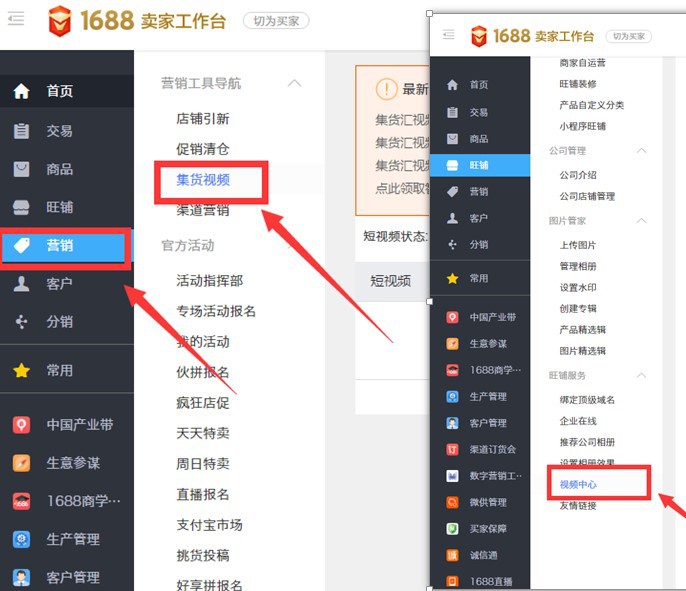686x591 pixels.
Task: Collapse the 公司管理 section chevron
Action: (641, 150)
